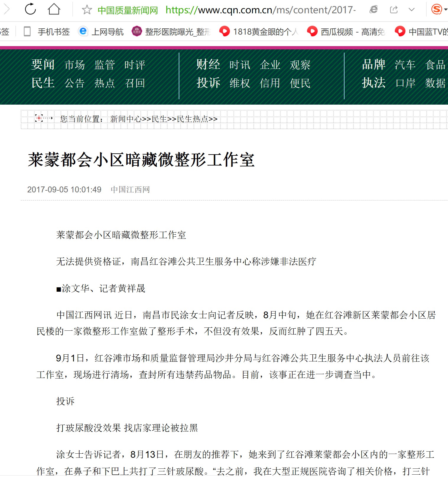The height and width of the screenshot is (477, 448).
Task: Open the share page icon
Action: coord(394,10)
